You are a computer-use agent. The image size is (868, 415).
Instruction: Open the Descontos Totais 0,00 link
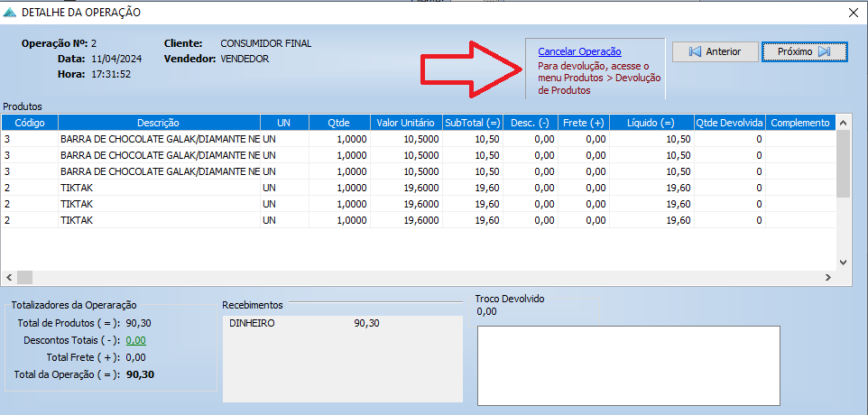tap(136, 340)
